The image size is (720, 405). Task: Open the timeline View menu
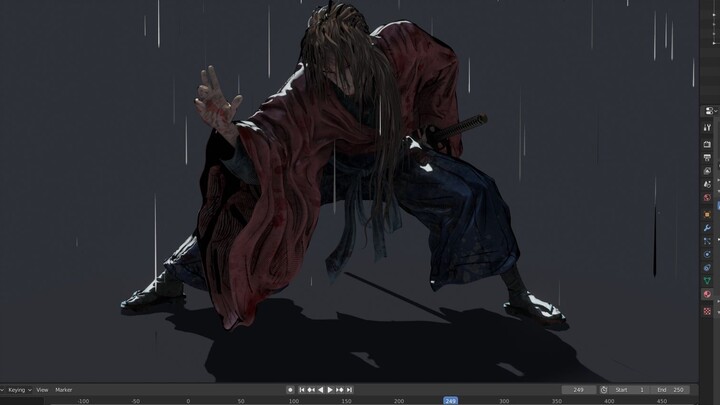pos(42,390)
